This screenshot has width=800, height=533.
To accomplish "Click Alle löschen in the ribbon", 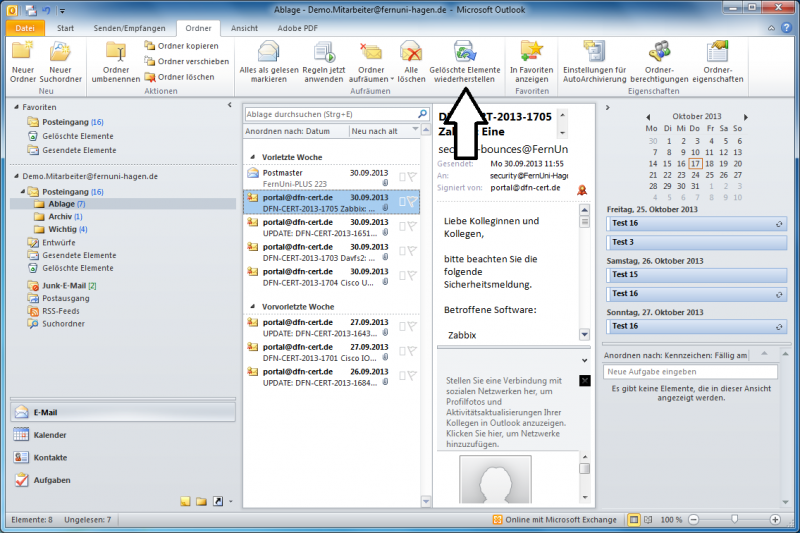I will (x=411, y=63).
